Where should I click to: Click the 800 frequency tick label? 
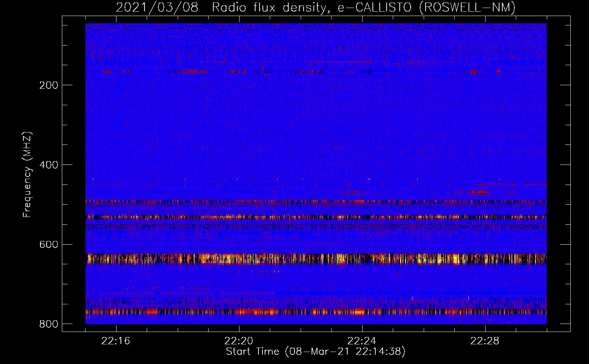[49, 324]
